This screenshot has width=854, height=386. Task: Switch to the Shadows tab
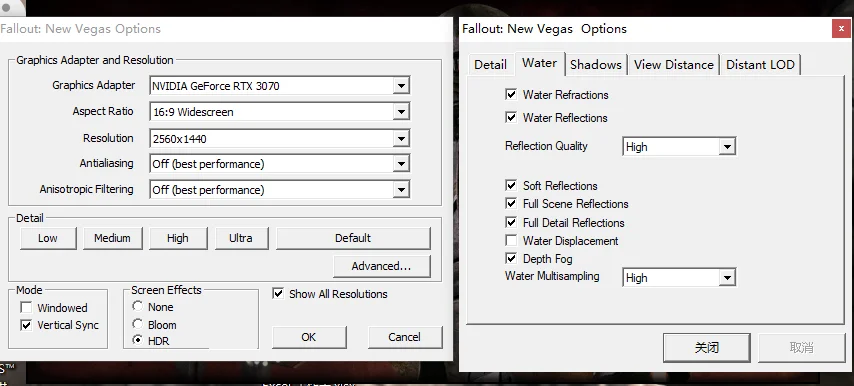(596, 65)
